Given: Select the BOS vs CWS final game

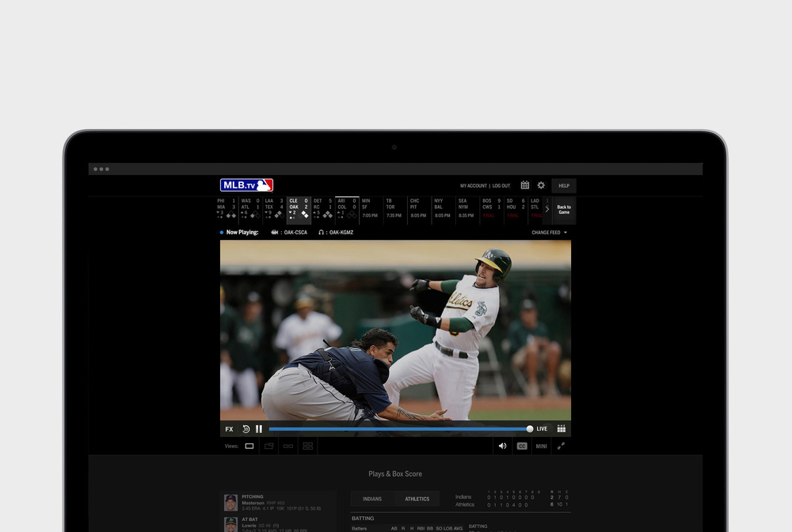Looking at the screenshot, I should (492, 208).
